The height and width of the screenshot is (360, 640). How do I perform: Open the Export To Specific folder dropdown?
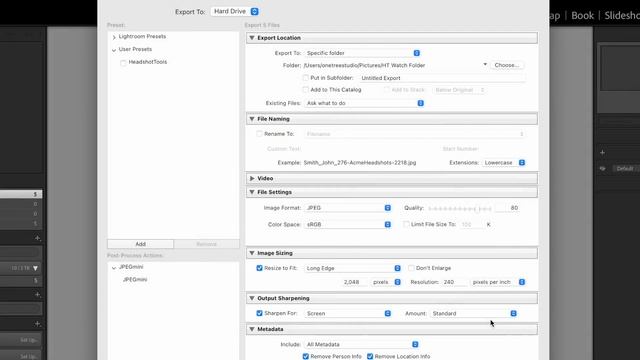tap(362, 53)
